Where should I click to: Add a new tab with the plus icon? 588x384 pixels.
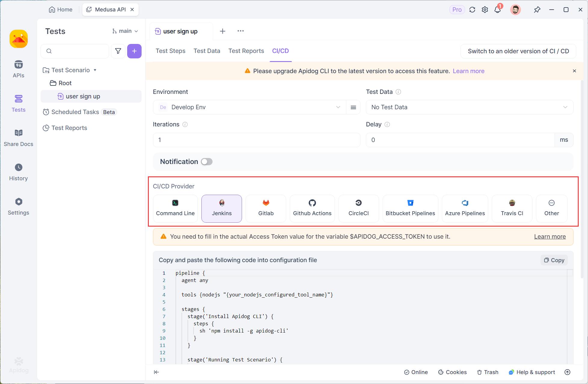pos(222,31)
